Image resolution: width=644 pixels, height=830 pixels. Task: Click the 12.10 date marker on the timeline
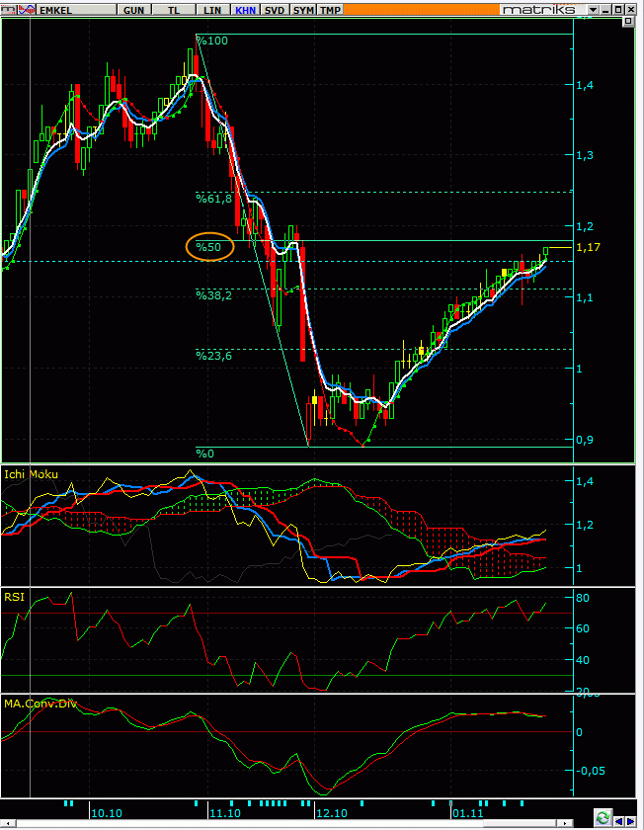(331, 812)
